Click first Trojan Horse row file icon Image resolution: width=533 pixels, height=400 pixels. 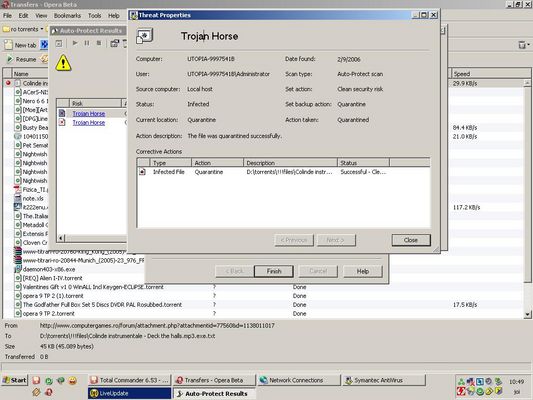coord(62,113)
